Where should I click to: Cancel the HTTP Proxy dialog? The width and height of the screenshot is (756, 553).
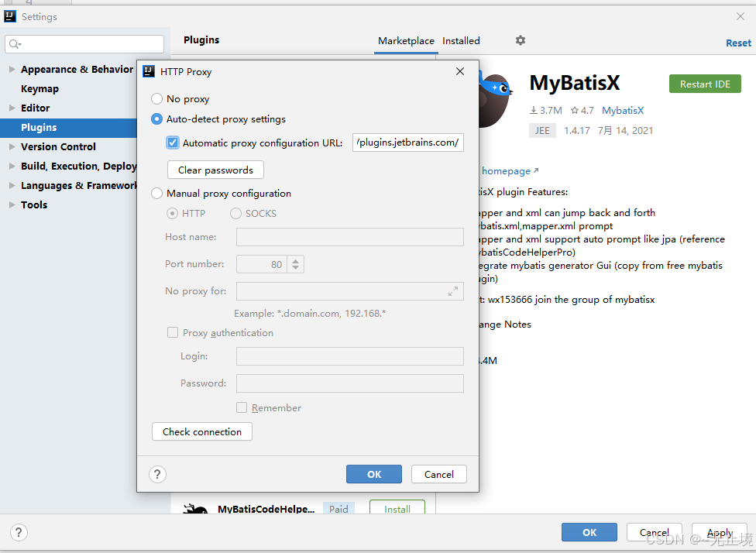[x=438, y=474]
